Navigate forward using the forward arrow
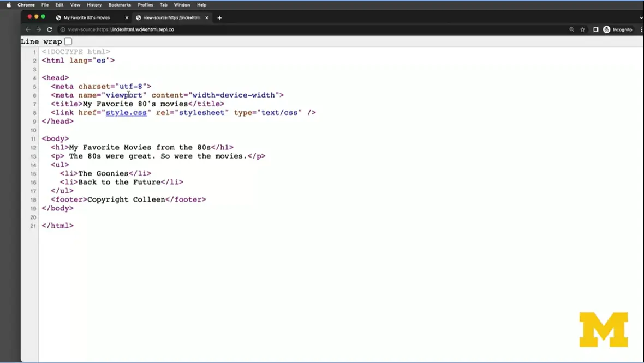This screenshot has height=363, width=644. tap(38, 29)
